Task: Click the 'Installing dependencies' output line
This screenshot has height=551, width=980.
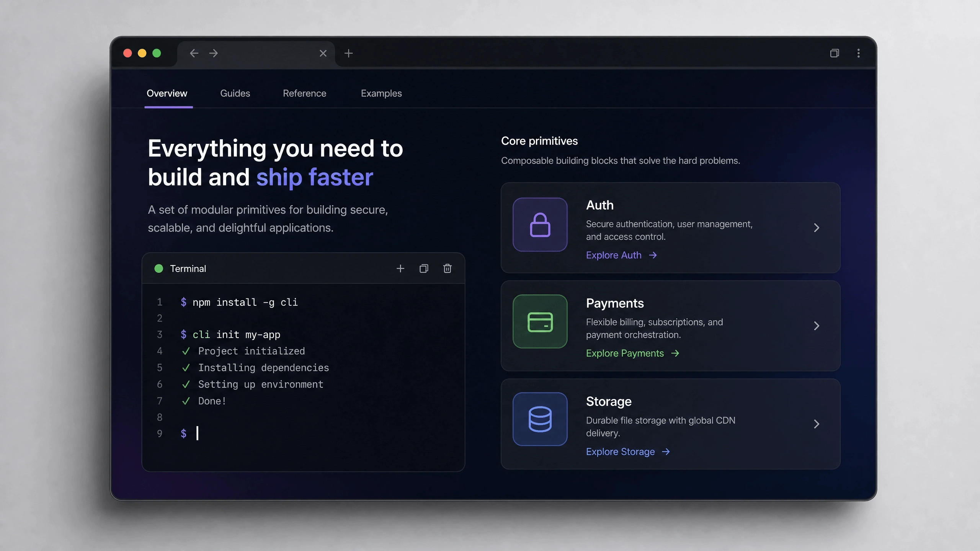Action: point(255,368)
